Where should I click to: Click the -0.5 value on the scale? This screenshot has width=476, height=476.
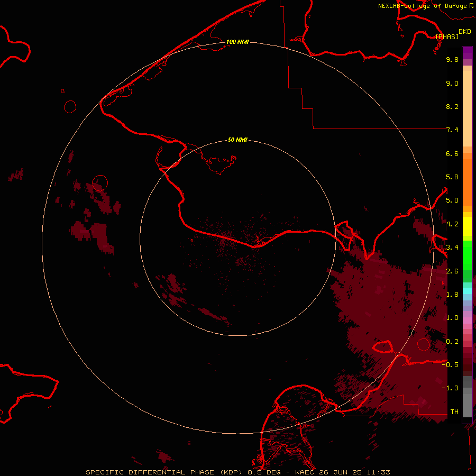click(x=450, y=365)
